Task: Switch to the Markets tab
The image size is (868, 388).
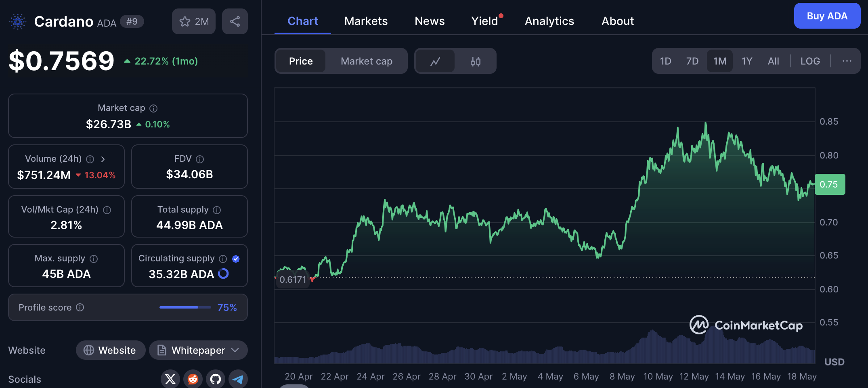Action: 366,21
